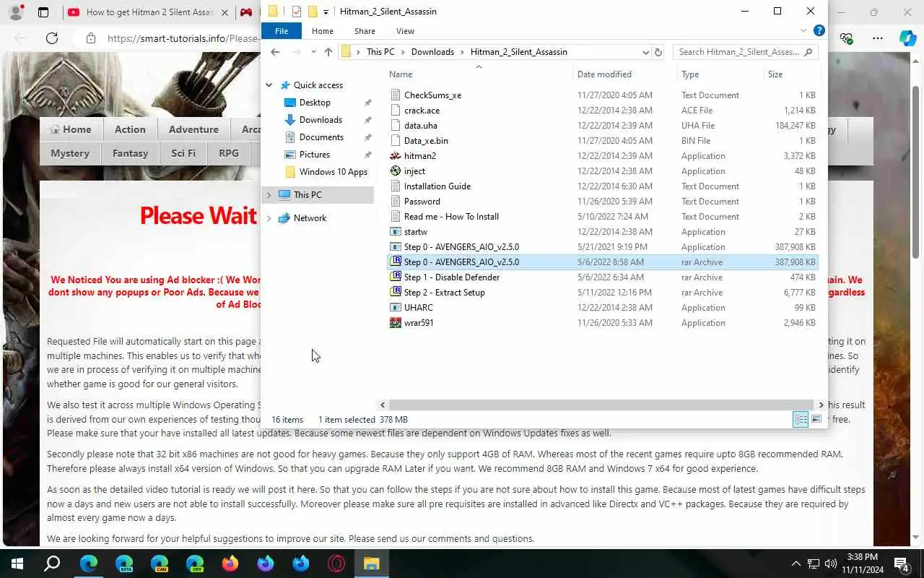Launch Opera from the taskbar
Viewport: 924px width, 578px height.
pos(336,564)
